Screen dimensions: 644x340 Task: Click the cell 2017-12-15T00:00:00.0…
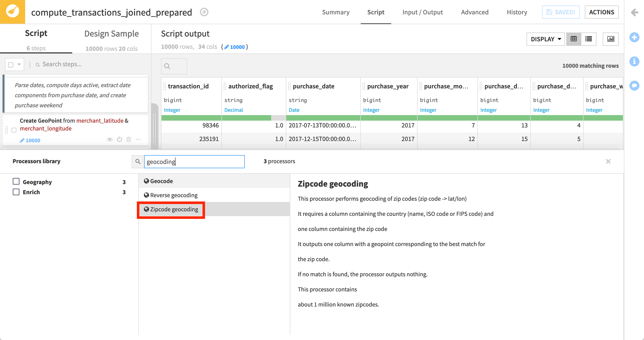click(323, 139)
